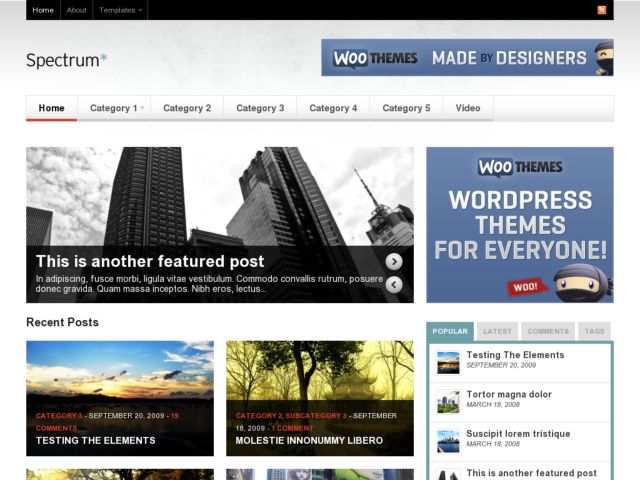640x480 pixels.
Task: Go to next featured post arrow
Action: pos(394,262)
